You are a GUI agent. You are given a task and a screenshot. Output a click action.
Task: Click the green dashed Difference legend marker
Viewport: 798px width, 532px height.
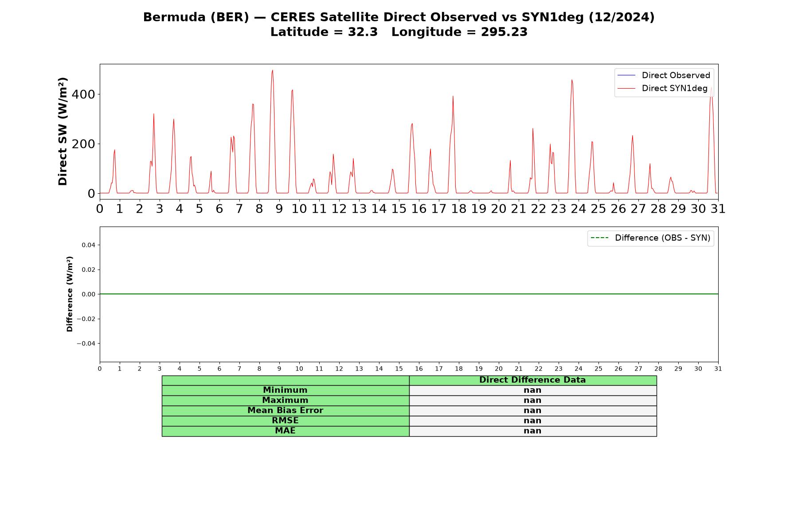(599, 238)
